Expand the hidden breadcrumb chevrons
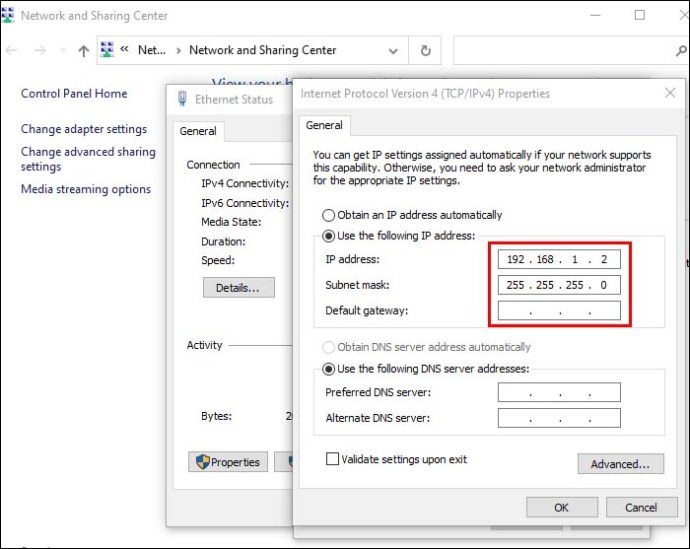690x549 pixels. coord(125,49)
